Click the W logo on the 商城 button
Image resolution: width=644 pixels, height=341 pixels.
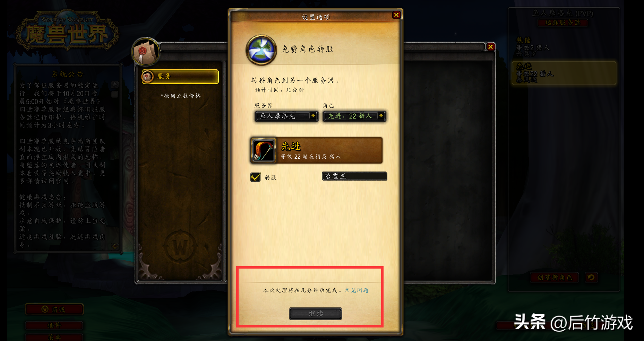pyautogui.click(x=45, y=309)
